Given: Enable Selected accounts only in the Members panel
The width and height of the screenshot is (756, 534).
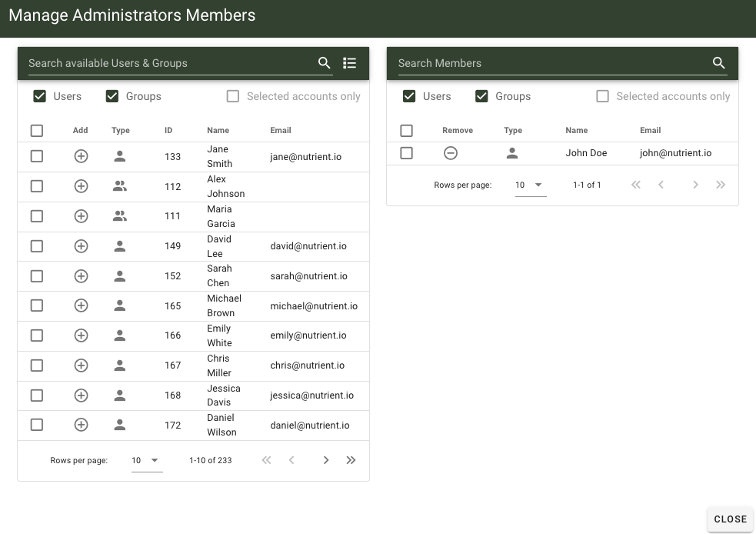Looking at the screenshot, I should pyautogui.click(x=602, y=96).
